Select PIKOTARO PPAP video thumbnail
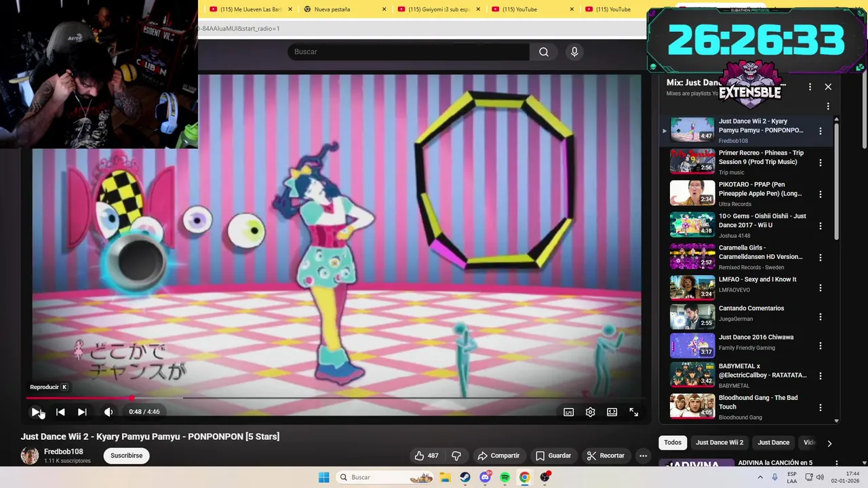The width and height of the screenshot is (868, 488). pos(692,193)
